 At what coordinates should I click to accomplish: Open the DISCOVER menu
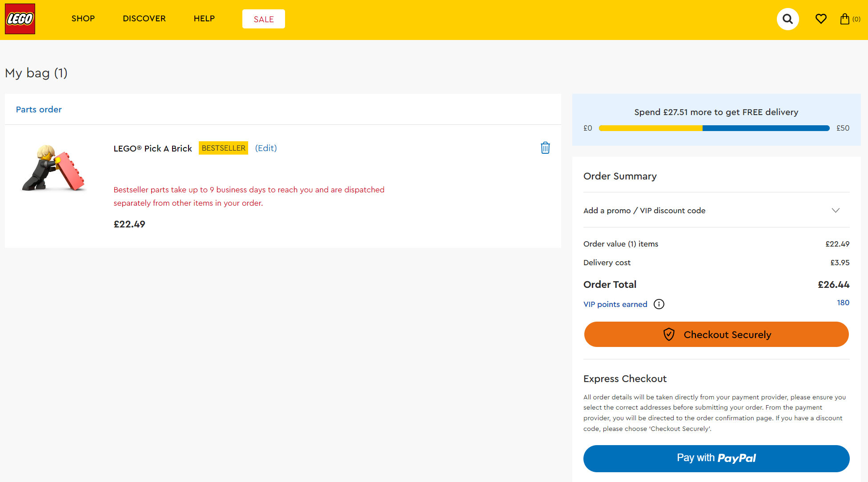click(x=144, y=19)
